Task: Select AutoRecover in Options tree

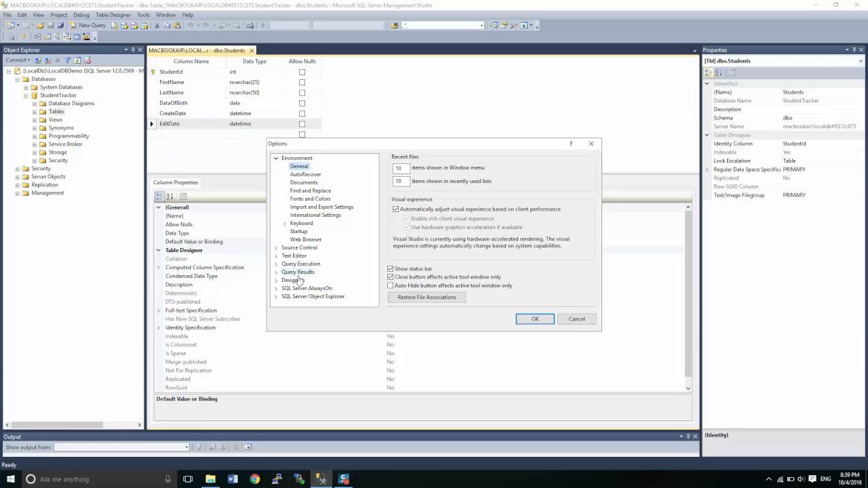Action: 306,174
